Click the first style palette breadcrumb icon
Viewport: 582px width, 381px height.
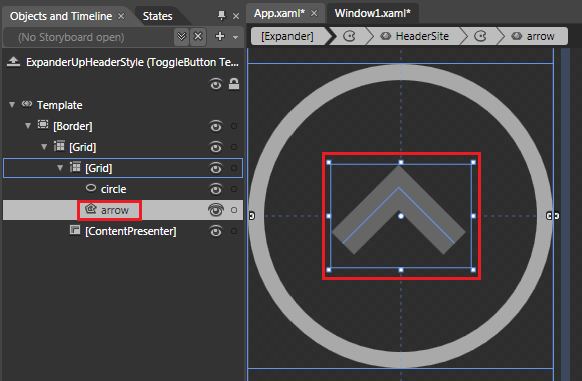coord(349,36)
